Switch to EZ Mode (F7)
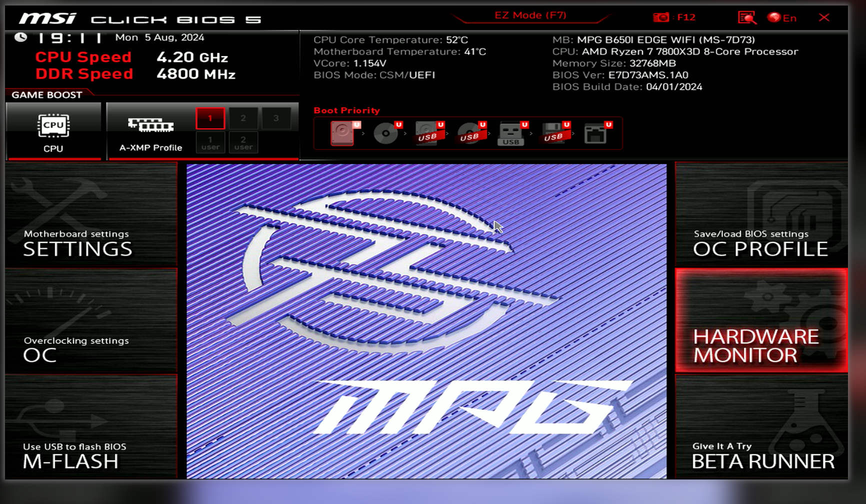866x504 pixels. pos(530,15)
